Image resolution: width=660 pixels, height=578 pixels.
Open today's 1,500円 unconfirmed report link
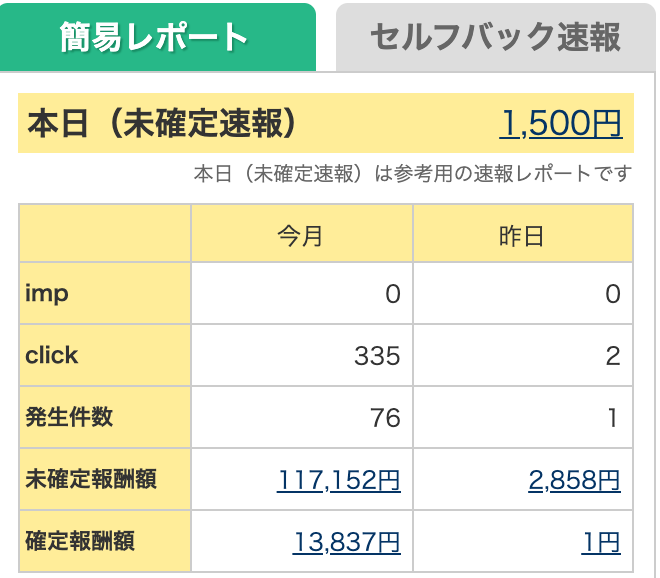tap(561, 123)
